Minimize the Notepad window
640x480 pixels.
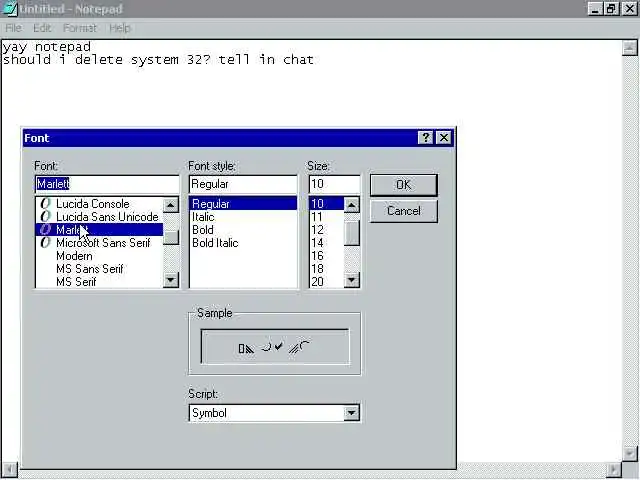point(595,9)
